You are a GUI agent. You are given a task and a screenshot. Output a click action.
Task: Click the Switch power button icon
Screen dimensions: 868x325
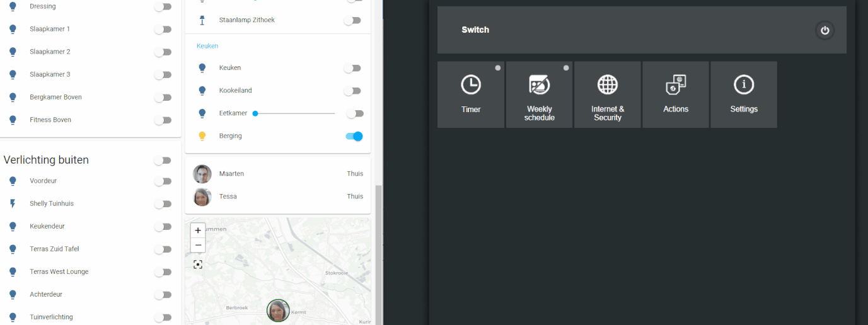pyautogui.click(x=825, y=30)
